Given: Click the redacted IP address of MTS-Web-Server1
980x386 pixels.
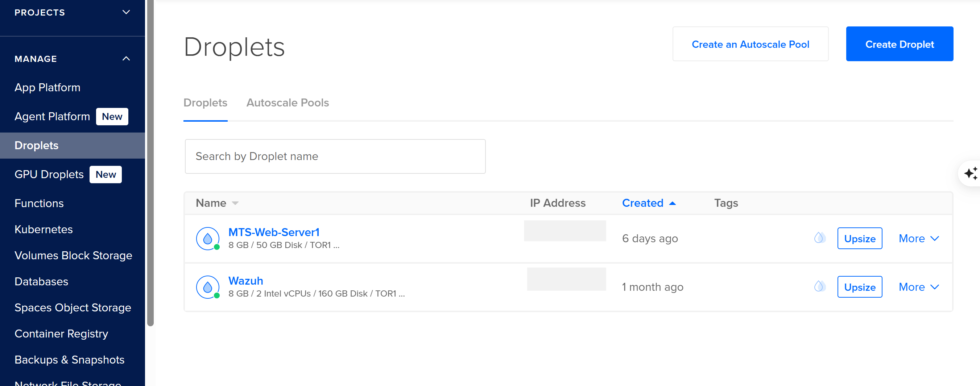Looking at the screenshot, I should coord(565,231).
